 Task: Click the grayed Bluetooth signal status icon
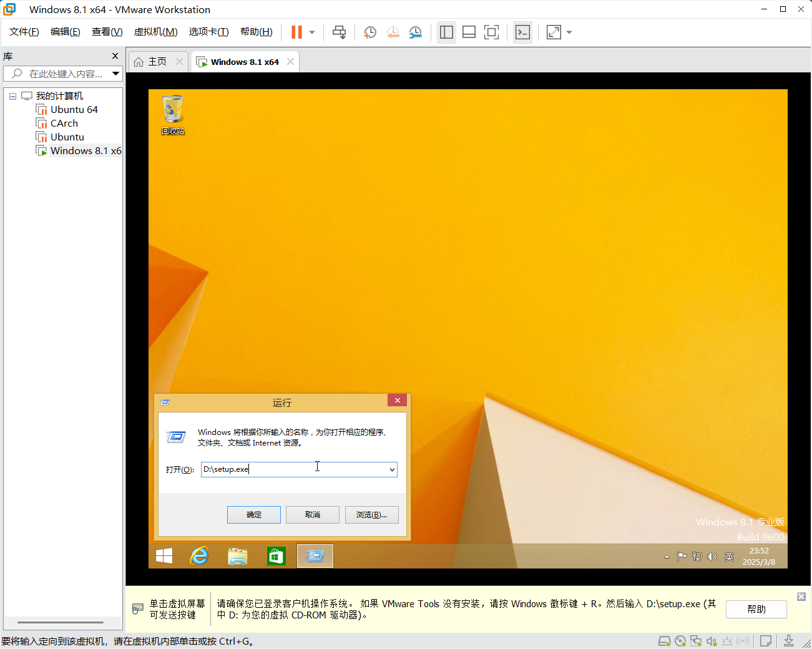743,641
